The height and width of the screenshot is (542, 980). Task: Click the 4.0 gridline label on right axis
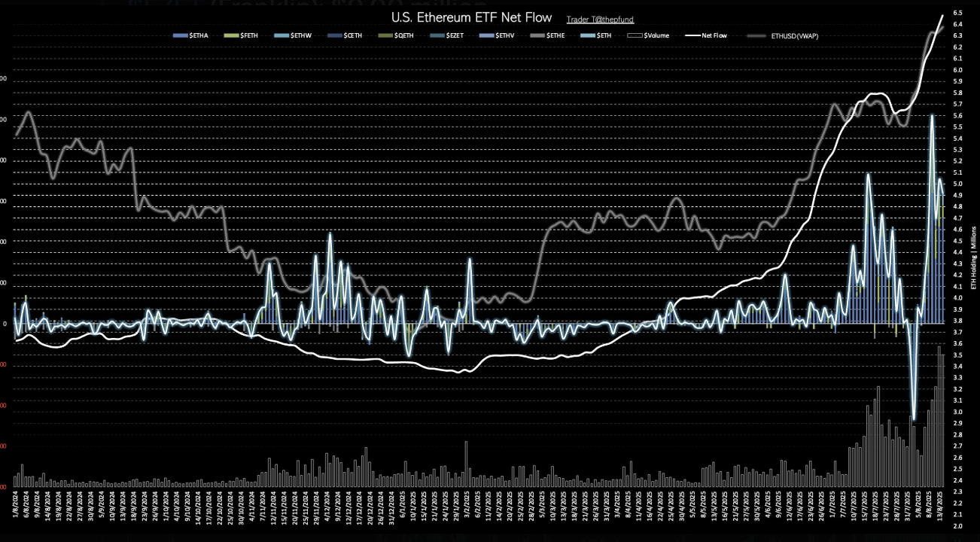958,298
